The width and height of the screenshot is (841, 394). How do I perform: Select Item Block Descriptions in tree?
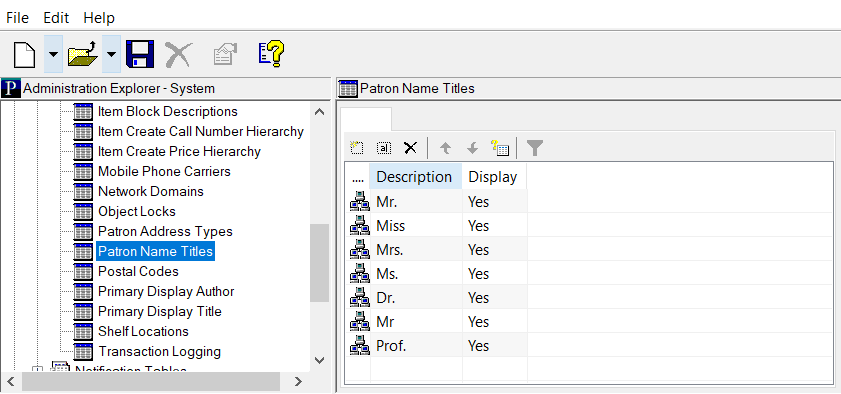click(x=167, y=111)
